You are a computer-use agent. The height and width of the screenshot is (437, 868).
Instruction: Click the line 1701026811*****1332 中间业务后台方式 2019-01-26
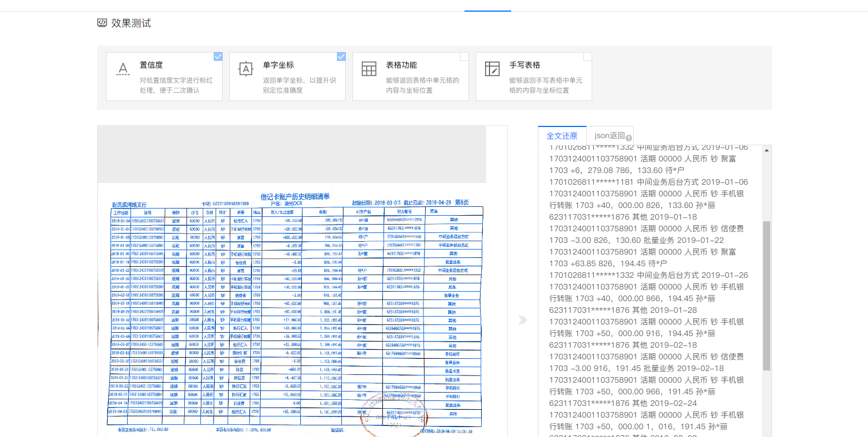coord(648,275)
